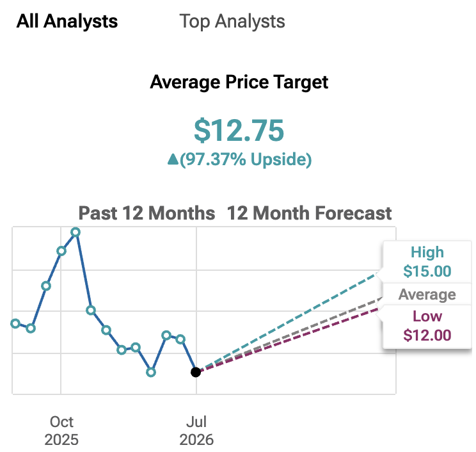Select the Average forecast label
The width and height of the screenshot is (476, 452).
(x=427, y=294)
